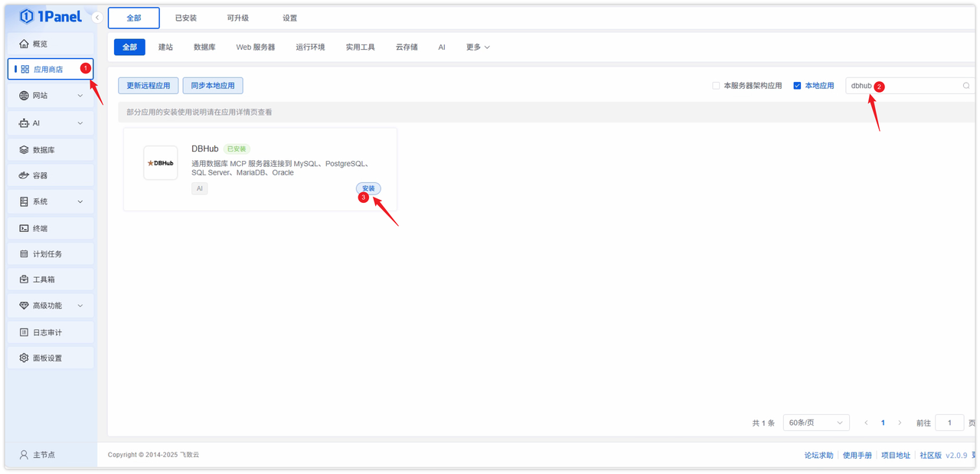Open the 60 per page dropdown
Viewport: 980px width, 474px height.
[x=816, y=423]
